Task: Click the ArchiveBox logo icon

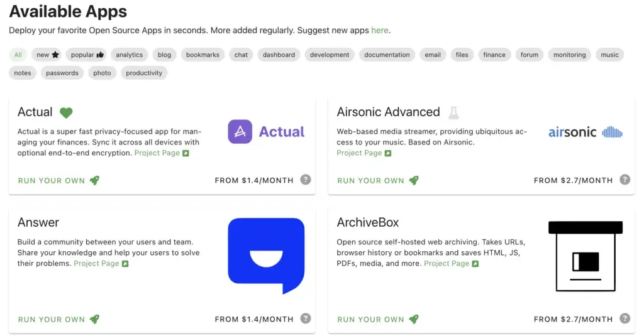Action: click(x=585, y=256)
